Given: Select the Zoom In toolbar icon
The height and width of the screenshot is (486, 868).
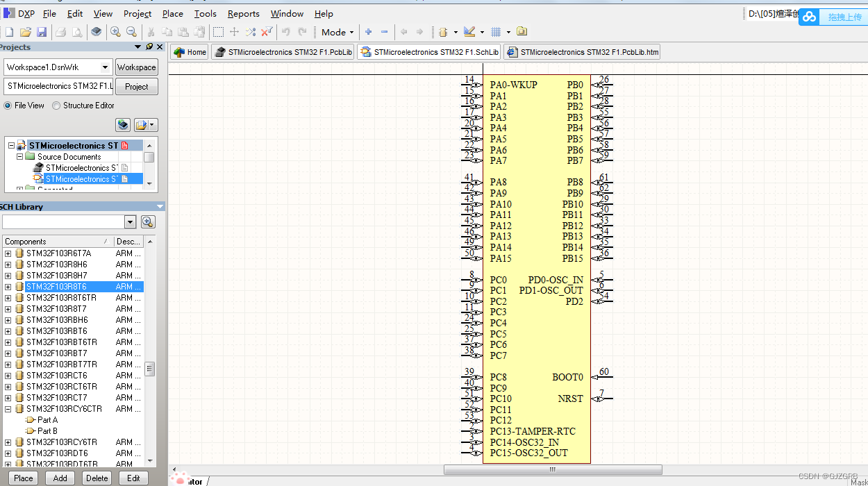Looking at the screenshot, I should coord(115,31).
